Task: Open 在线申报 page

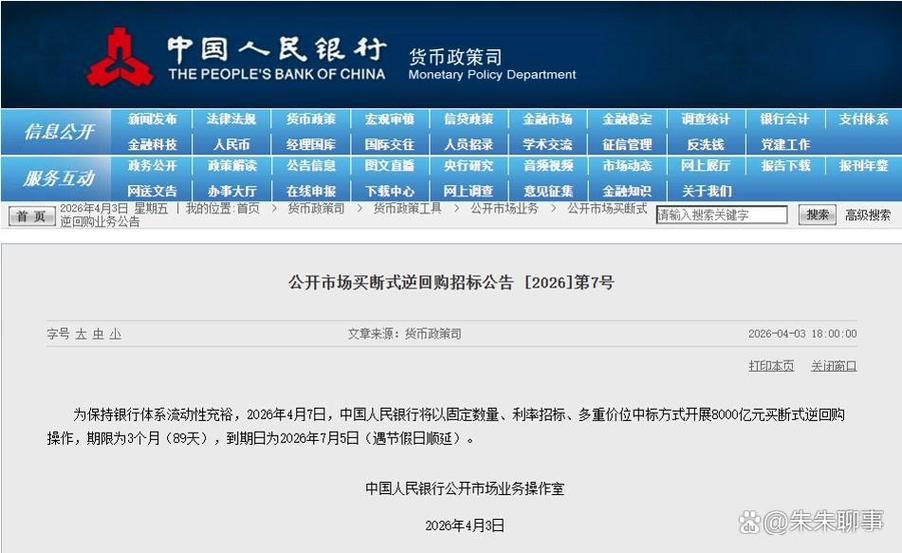Action: click(x=311, y=190)
